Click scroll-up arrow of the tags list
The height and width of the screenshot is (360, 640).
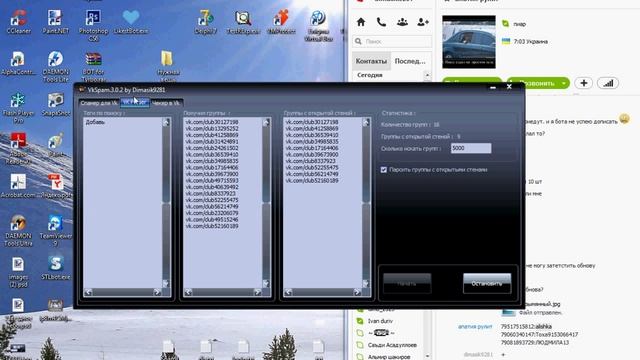(x=166, y=122)
